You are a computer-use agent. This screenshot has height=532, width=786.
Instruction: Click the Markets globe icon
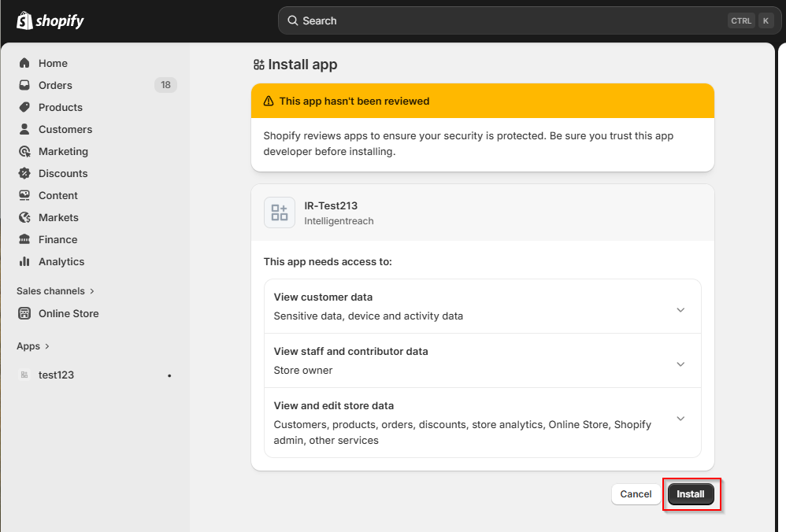coord(24,217)
